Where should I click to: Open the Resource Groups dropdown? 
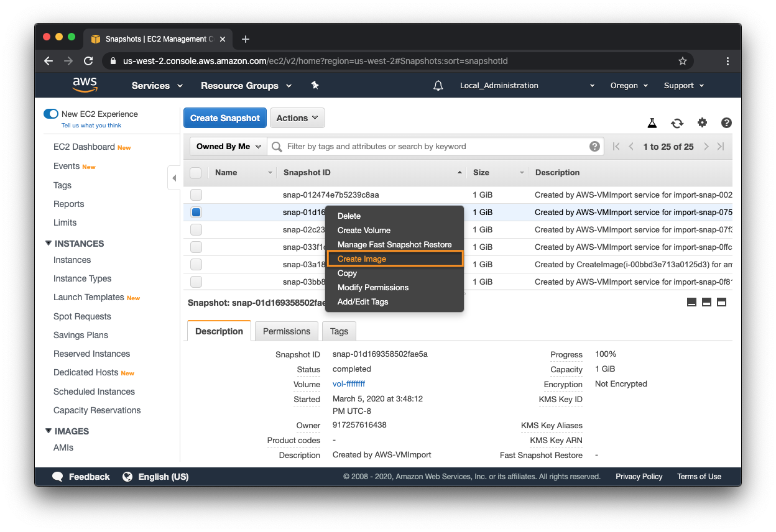tap(246, 86)
